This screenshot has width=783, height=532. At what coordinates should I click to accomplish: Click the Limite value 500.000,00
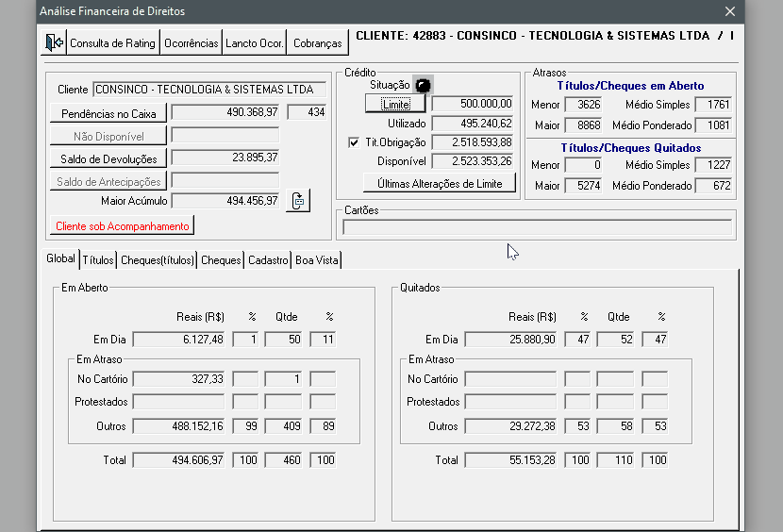click(x=473, y=104)
